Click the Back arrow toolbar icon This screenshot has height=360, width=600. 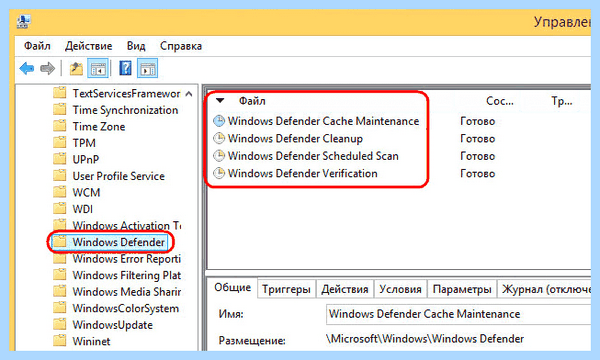(x=27, y=69)
